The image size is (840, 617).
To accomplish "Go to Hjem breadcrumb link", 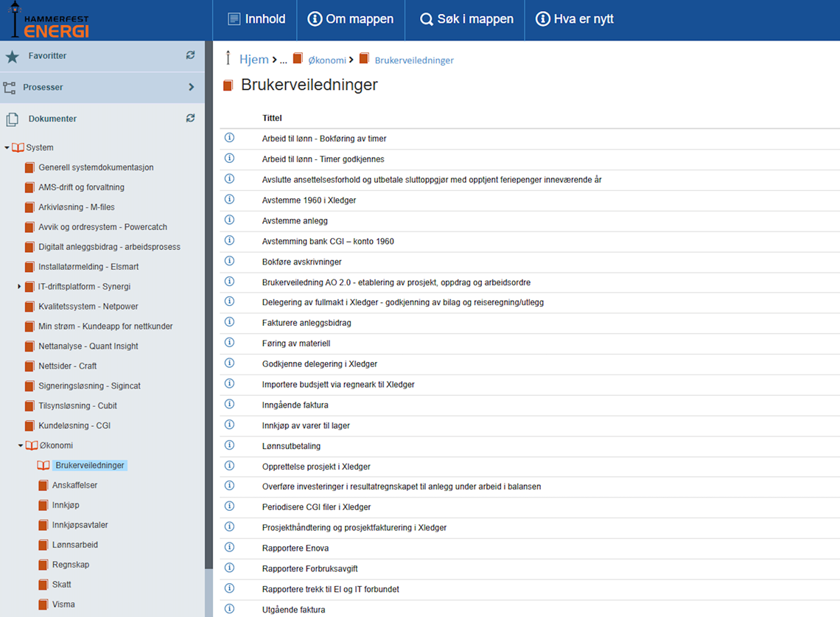I will (254, 59).
